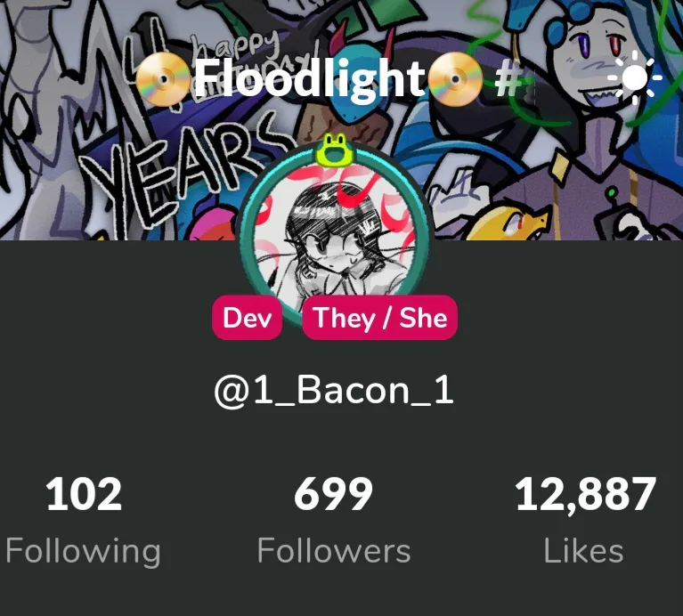Image resolution: width=683 pixels, height=616 pixels.
Task: Click the green frog badge icon
Action: click(x=334, y=150)
